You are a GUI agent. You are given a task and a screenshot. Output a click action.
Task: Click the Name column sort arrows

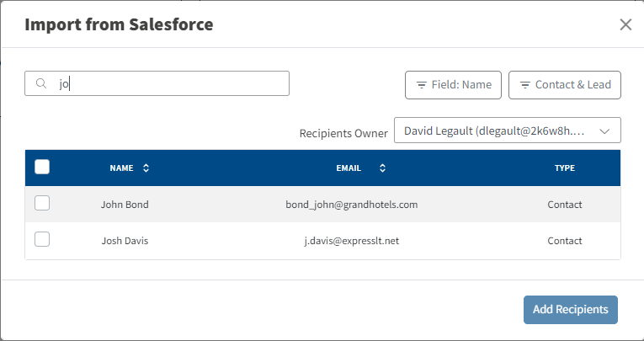coord(146,168)
